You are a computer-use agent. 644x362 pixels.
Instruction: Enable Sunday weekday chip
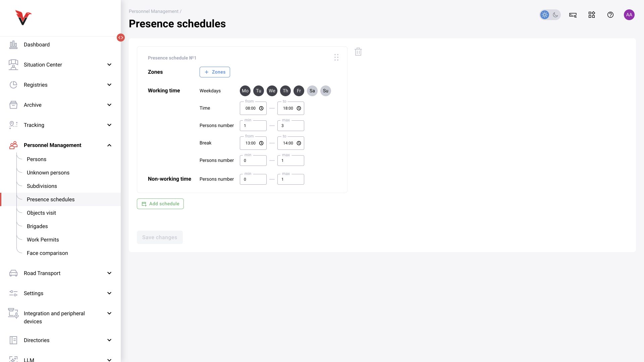(x=326, y=91)
